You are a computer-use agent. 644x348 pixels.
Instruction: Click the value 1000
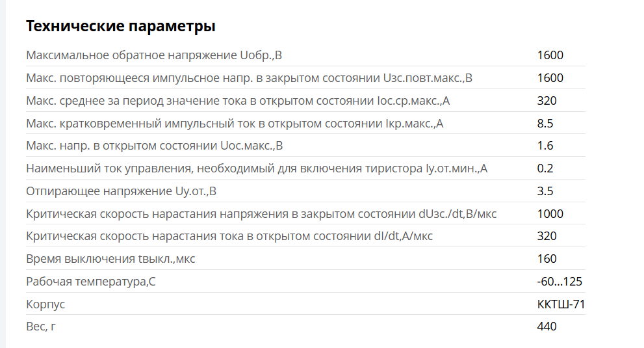[550, 214]
